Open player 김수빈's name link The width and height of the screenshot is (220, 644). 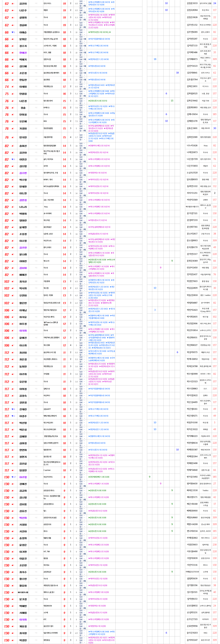tap(23, 173)
